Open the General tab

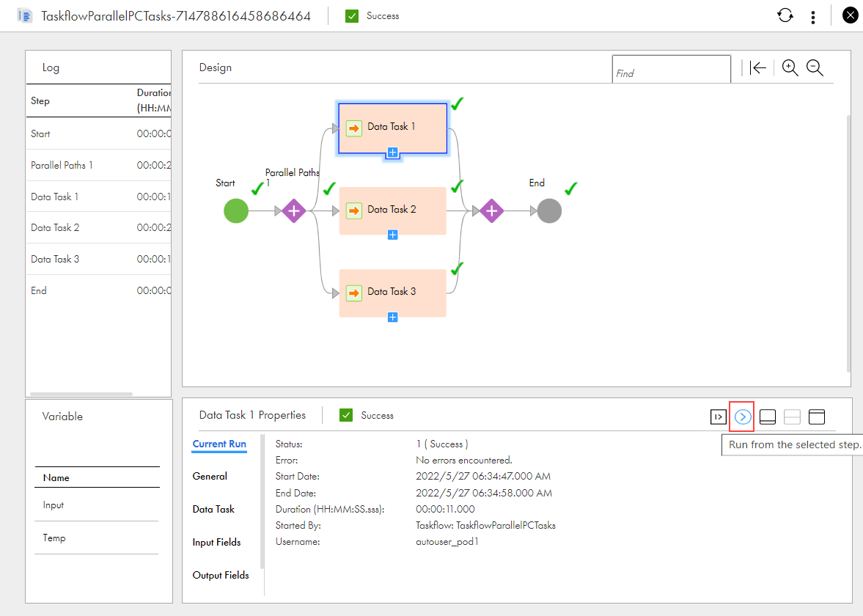(x=210, y=476)
